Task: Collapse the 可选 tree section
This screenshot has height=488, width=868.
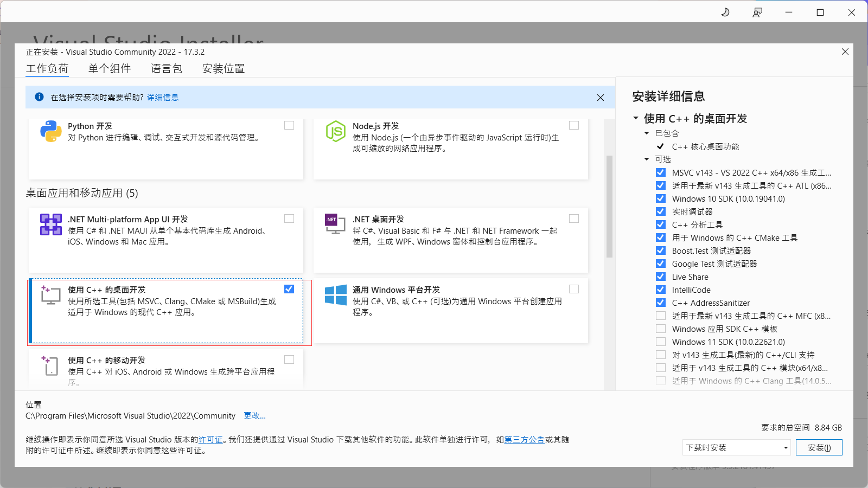Action: 647,159
